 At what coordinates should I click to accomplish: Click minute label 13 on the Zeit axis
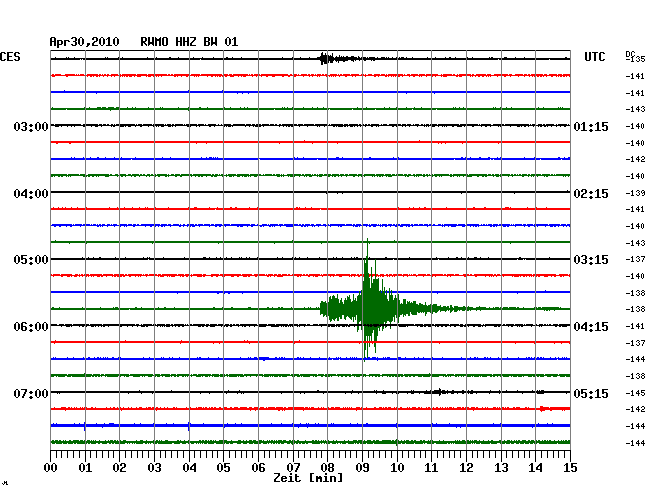coord(501,468)
